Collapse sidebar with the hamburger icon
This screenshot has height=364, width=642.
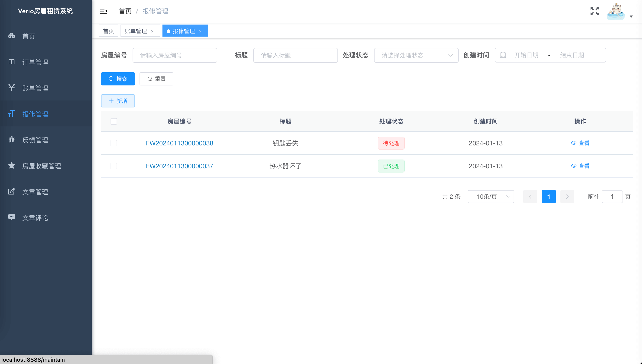103,11
